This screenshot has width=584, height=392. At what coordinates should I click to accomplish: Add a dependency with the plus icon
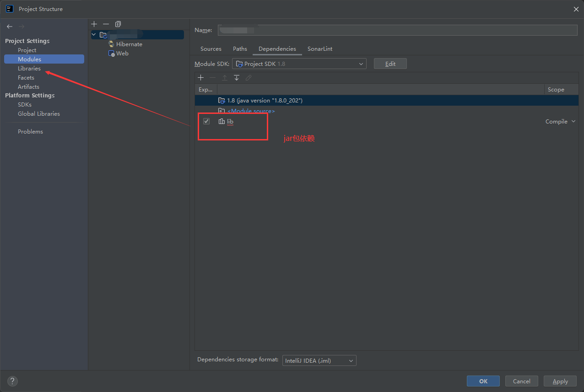pos(200,78)
